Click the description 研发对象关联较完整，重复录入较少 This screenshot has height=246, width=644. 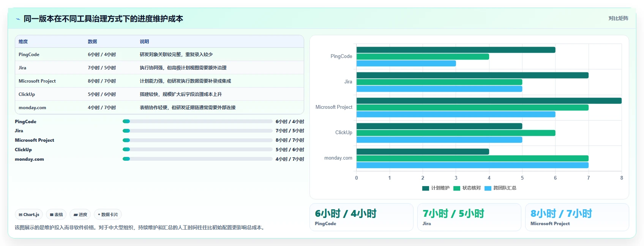coord(176,55)
